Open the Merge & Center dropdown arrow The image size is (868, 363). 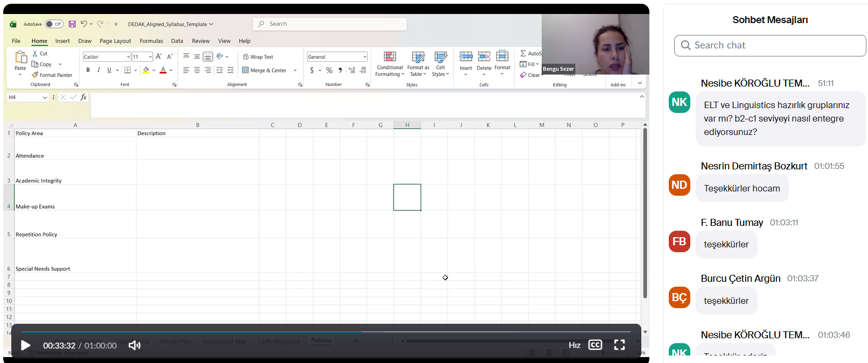click(x=295, y=70)
